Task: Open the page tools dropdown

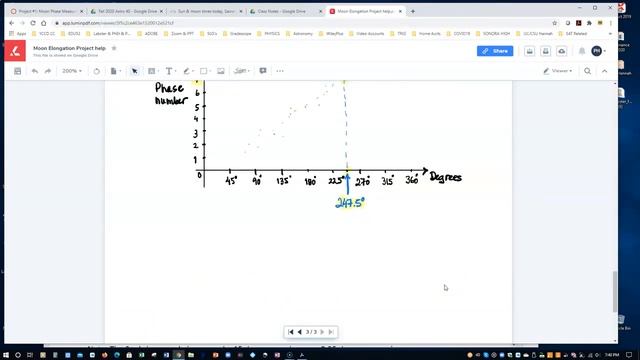Action: tap(116, 71)
